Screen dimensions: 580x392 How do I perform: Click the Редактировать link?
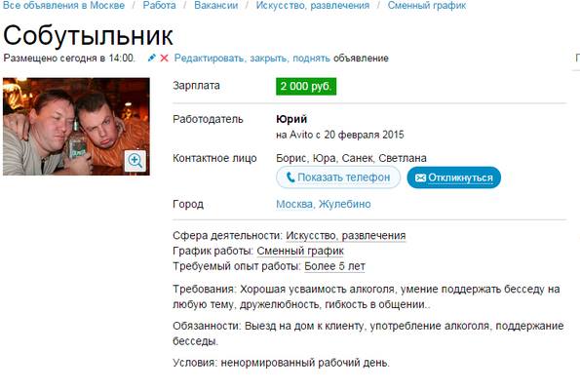210,59
